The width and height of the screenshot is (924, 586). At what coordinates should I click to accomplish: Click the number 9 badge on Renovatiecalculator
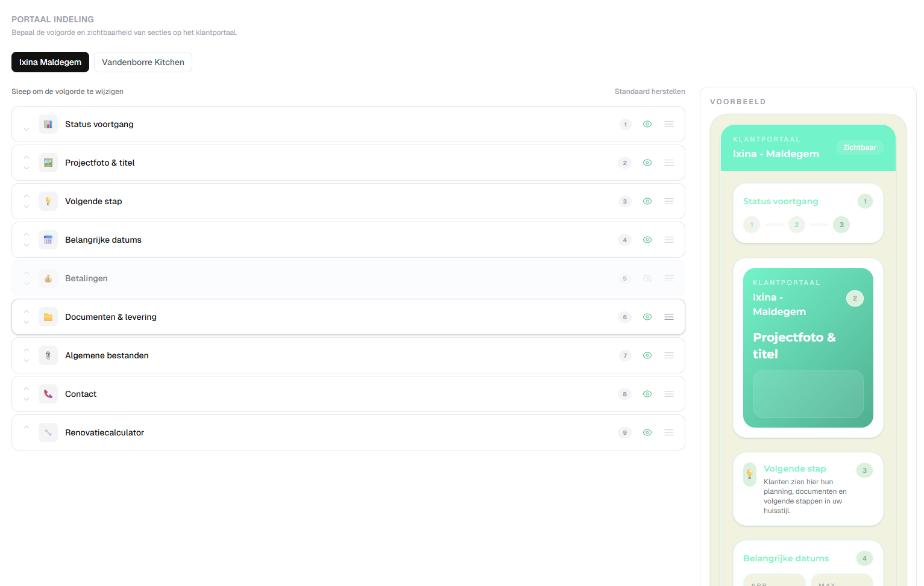click(625, 432)
